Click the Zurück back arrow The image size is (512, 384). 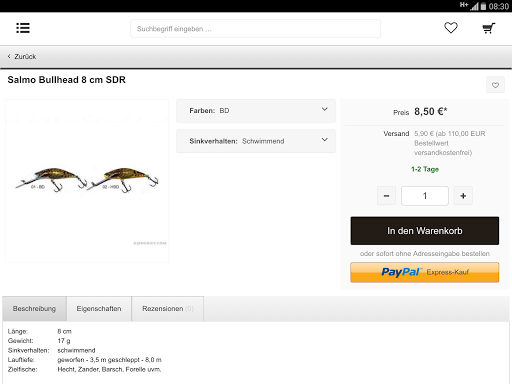click(x=9, y=56)
